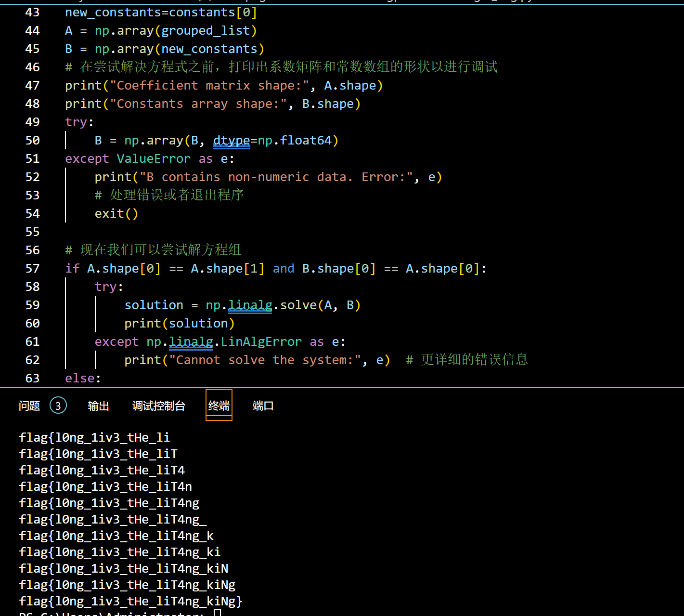Viewport: 684px width, 616px height.
Task: Click the 'and' keyword in the if condition
Action: 284,268
